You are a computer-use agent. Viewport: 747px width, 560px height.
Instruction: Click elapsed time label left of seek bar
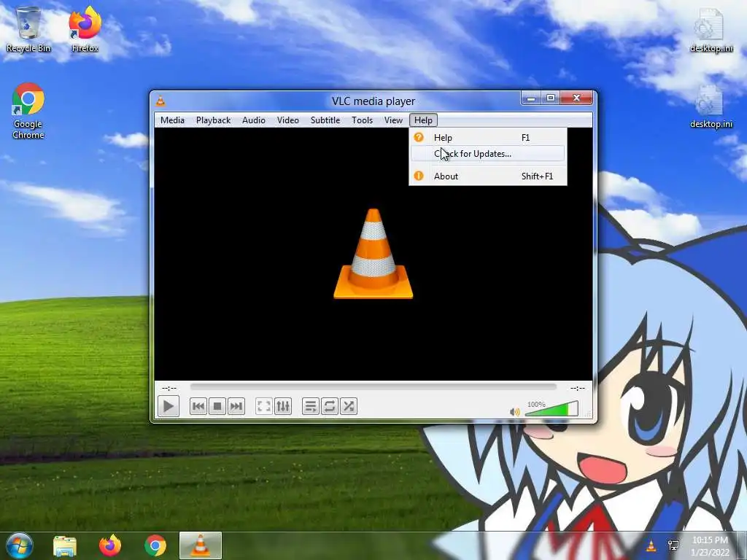point(169,388)
